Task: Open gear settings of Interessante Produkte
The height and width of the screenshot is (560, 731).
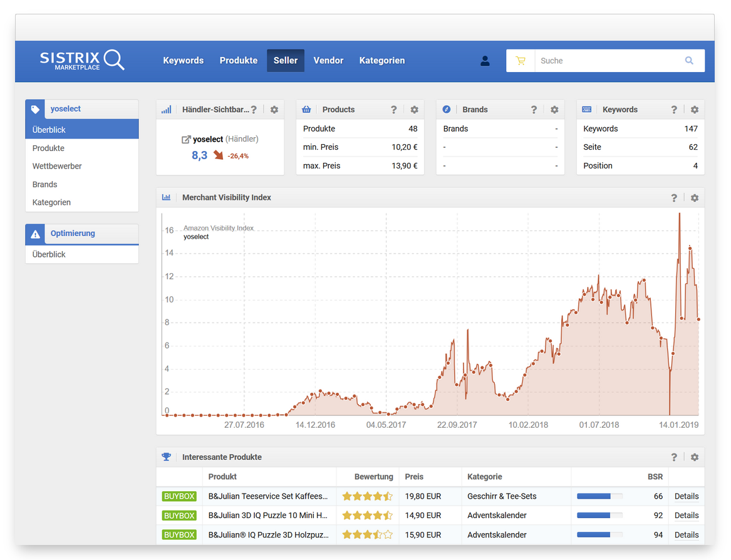Action: [x=694, y=457]
